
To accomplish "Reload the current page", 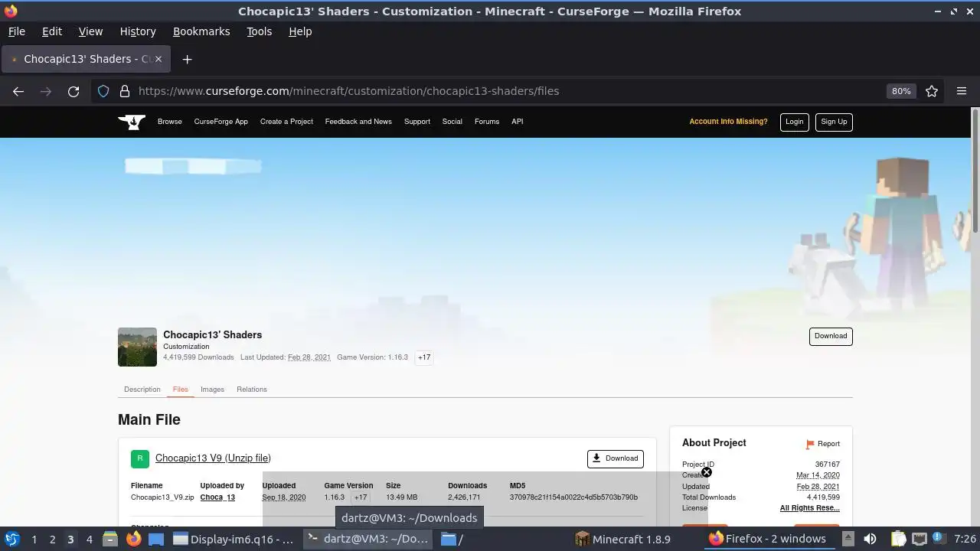I will click(x=73, y=91).
